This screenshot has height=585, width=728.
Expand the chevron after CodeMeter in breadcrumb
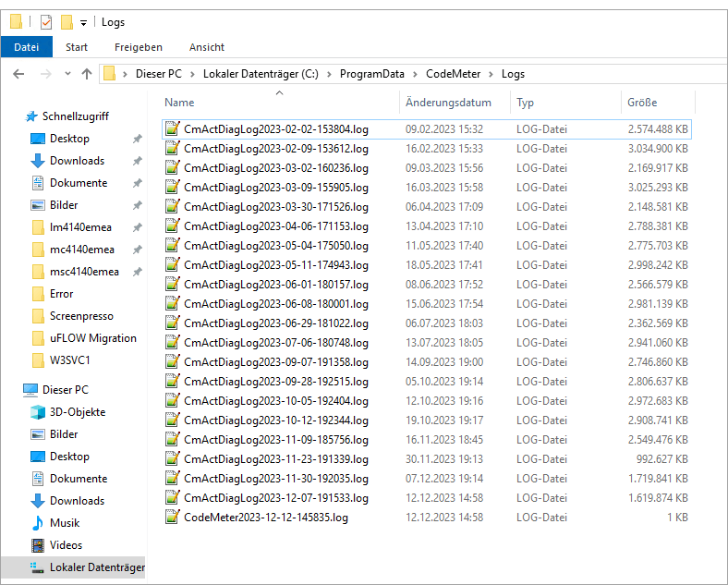point(492,74)
